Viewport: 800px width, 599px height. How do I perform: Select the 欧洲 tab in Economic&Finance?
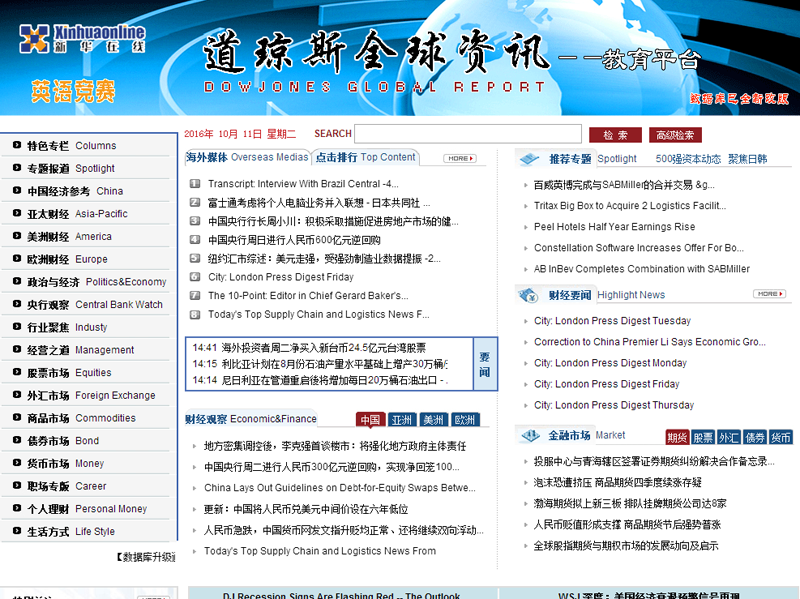(465, 420)
